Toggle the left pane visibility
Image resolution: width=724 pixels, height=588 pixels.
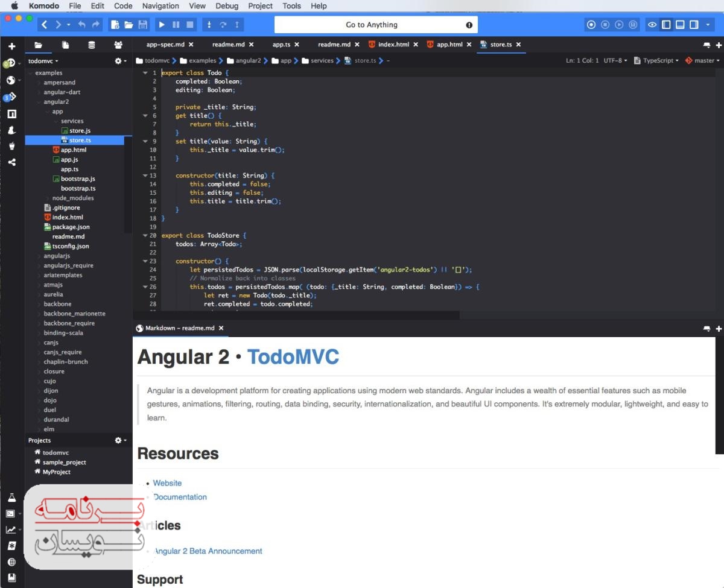pyautogui.click(x=666, y=25)
